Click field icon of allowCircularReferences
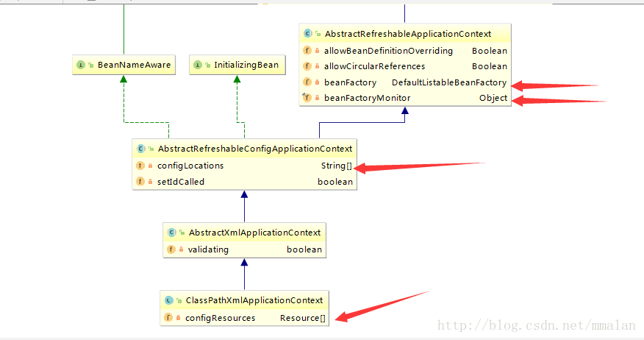 307,66
